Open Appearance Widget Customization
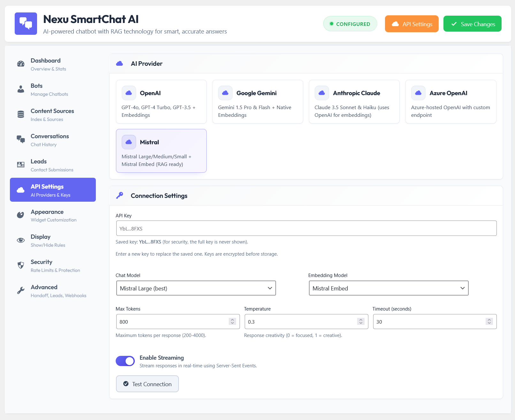This screenshot has width=515, height=420. coord(53,215)
